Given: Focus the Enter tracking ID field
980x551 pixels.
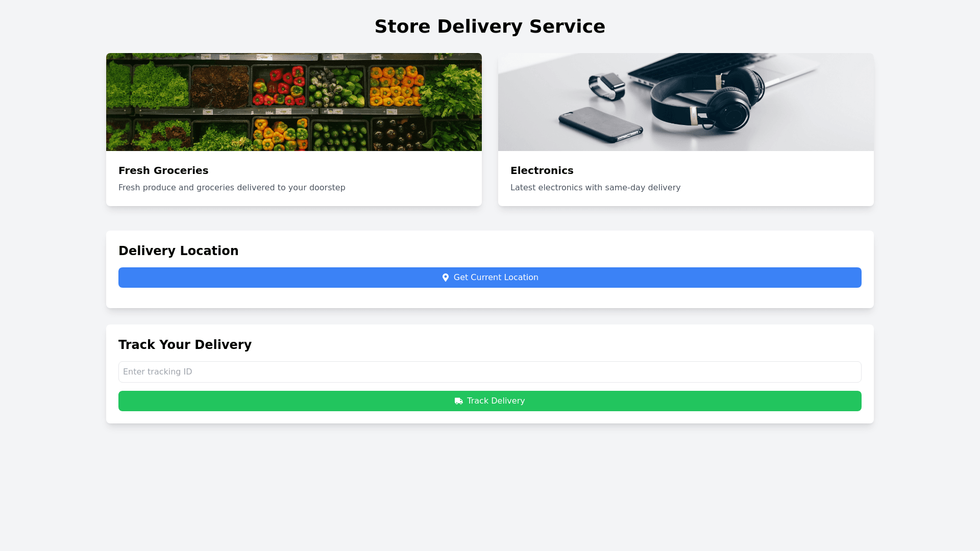Looking at the screenshot, I should tap(489, 372).
